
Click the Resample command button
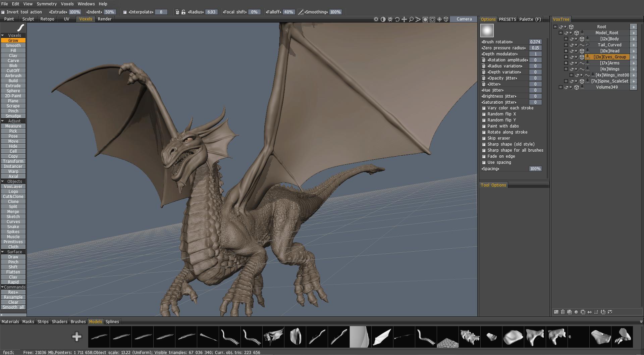pos(13,297)
